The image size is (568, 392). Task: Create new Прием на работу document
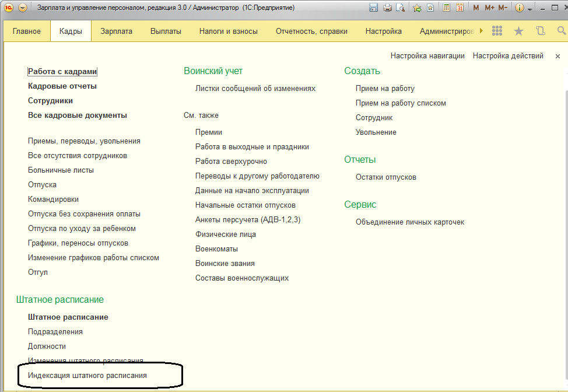[385, 89]
